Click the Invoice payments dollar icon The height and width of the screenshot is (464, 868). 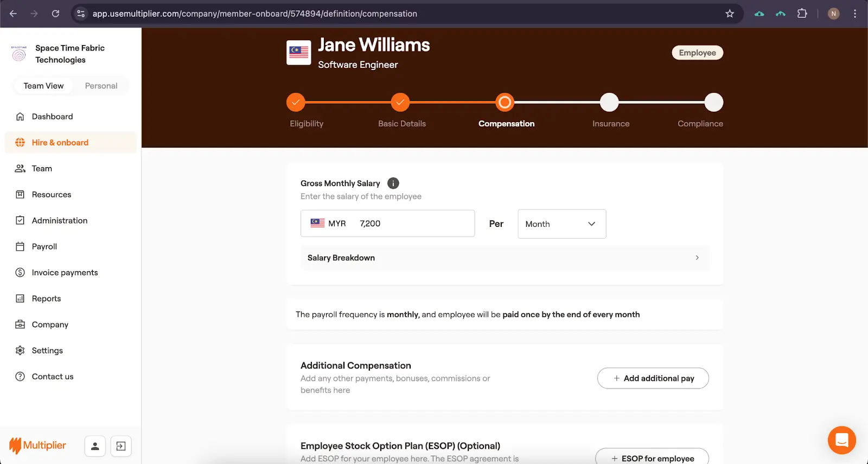[20, 273]
